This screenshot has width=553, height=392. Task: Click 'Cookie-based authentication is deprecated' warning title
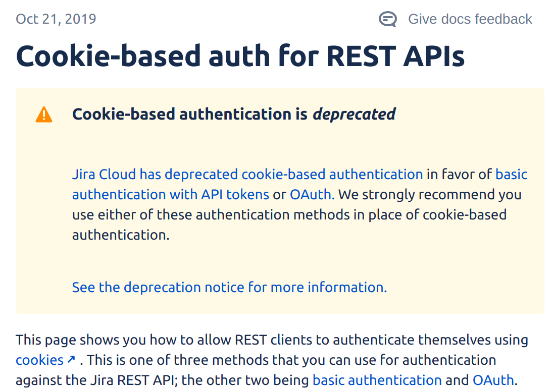234,114
